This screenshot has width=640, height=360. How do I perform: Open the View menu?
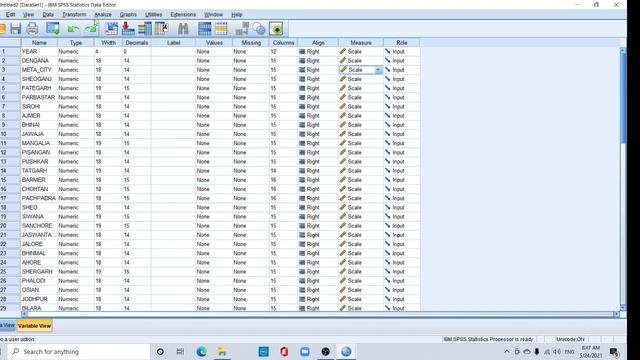[28, 14]
